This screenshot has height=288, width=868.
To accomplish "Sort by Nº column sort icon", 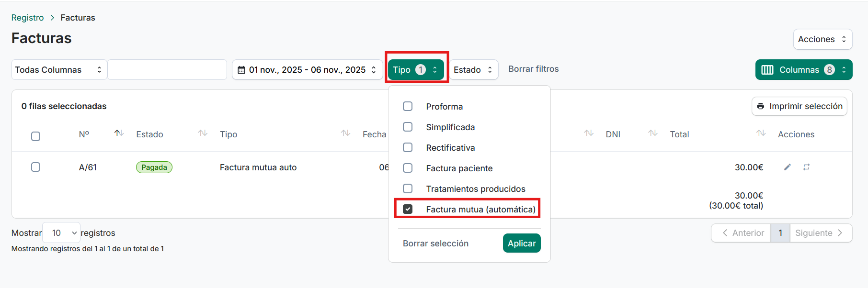I will coord(119,133).
